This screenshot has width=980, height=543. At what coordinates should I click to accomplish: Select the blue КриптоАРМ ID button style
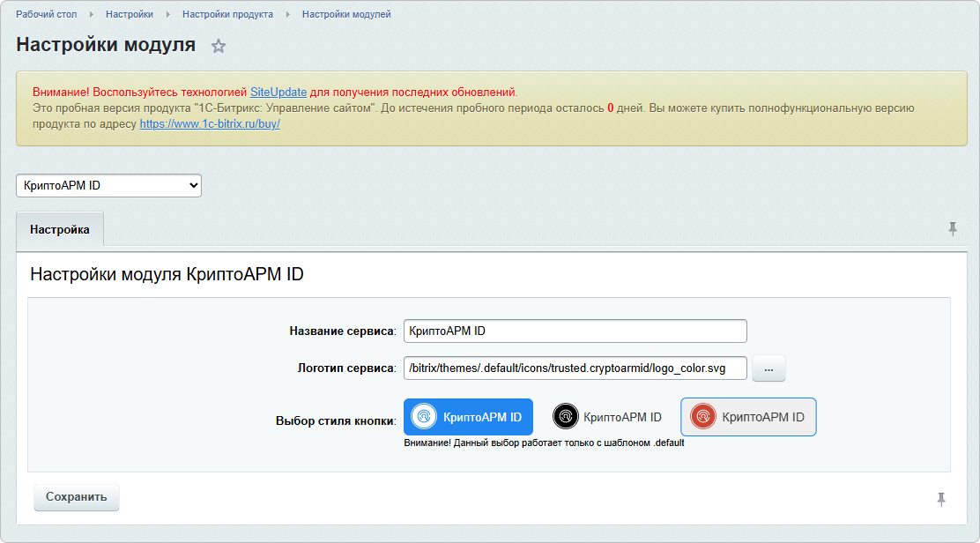point(468,417)
